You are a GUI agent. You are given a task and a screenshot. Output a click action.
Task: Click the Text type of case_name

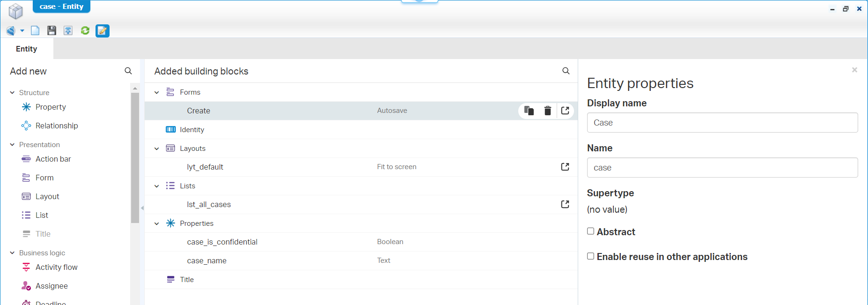[x=383, y=260]
